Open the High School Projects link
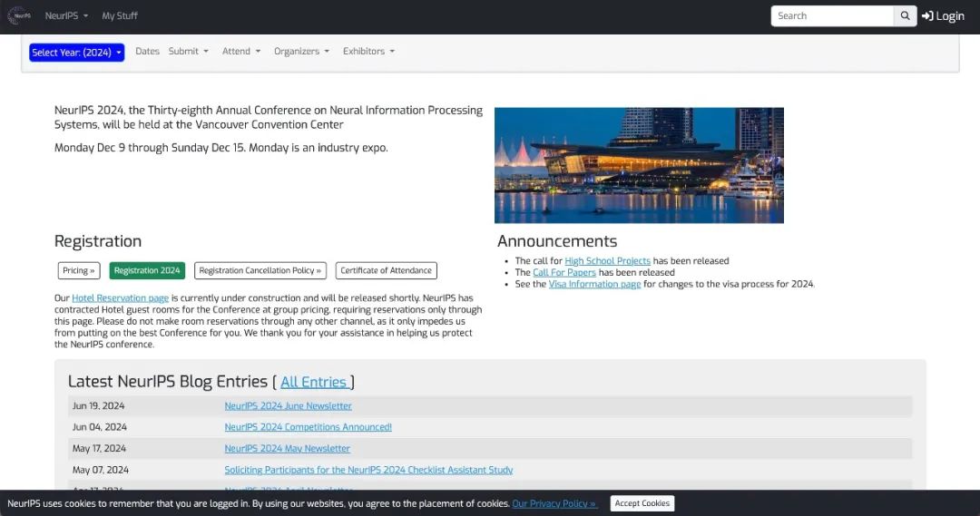Image resolution: width=980 pixels, height=516 pixels. (x=607, y=261)
